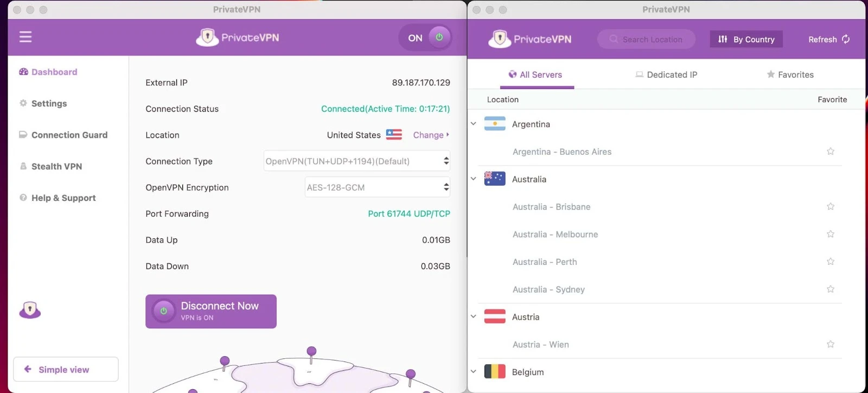The image size is (868, 393).
Task: Select the Favorites tab
Action: coord(790,75)
